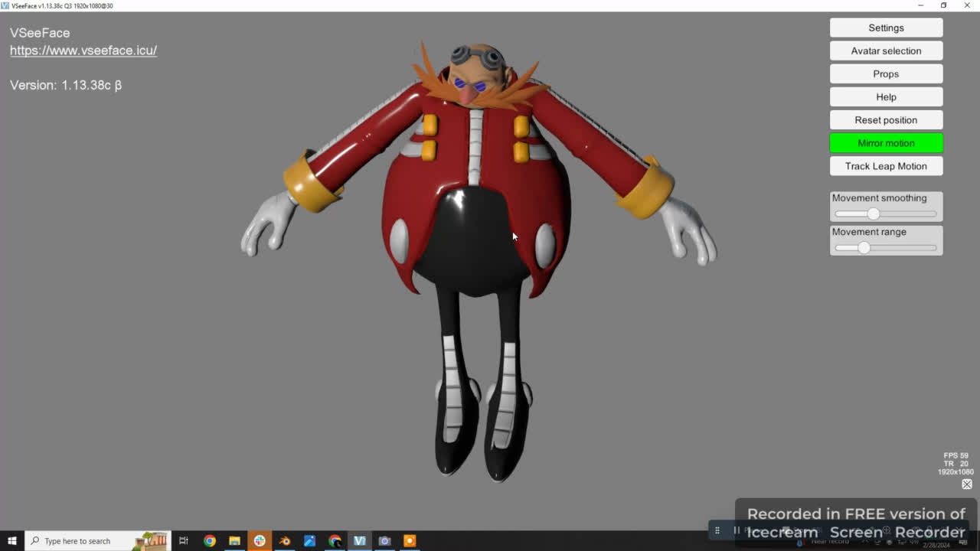This screenshot has width=980, height=551.
Task: Click the 1920x1080 resolution readout
Action: tap(955, 472)
